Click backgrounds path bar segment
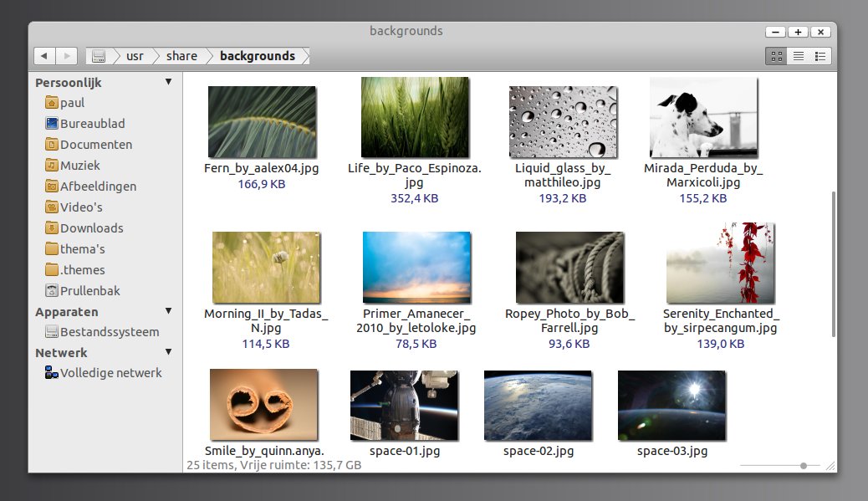Screen dimensions: 868x501 [x=258, y=56]
